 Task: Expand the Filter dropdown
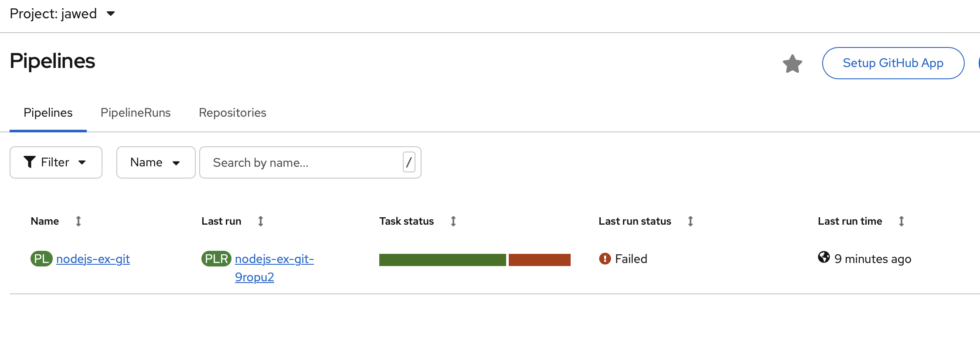56,162
